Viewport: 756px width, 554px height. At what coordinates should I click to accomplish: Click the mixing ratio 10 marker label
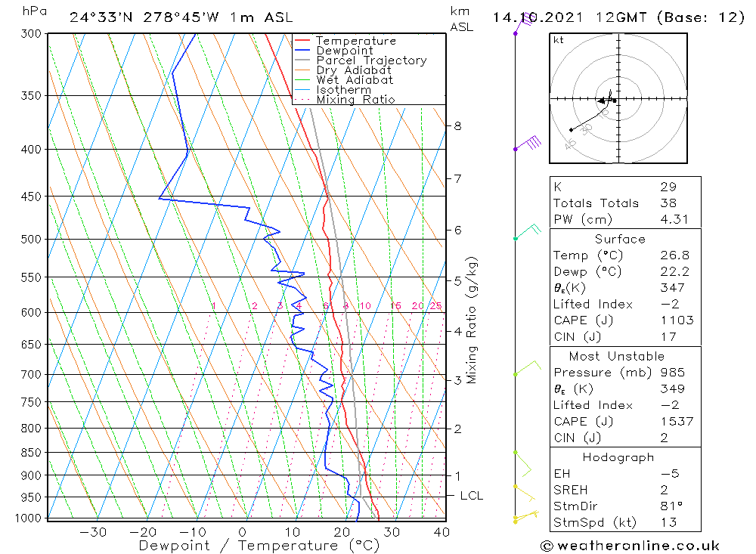(365, 305)
